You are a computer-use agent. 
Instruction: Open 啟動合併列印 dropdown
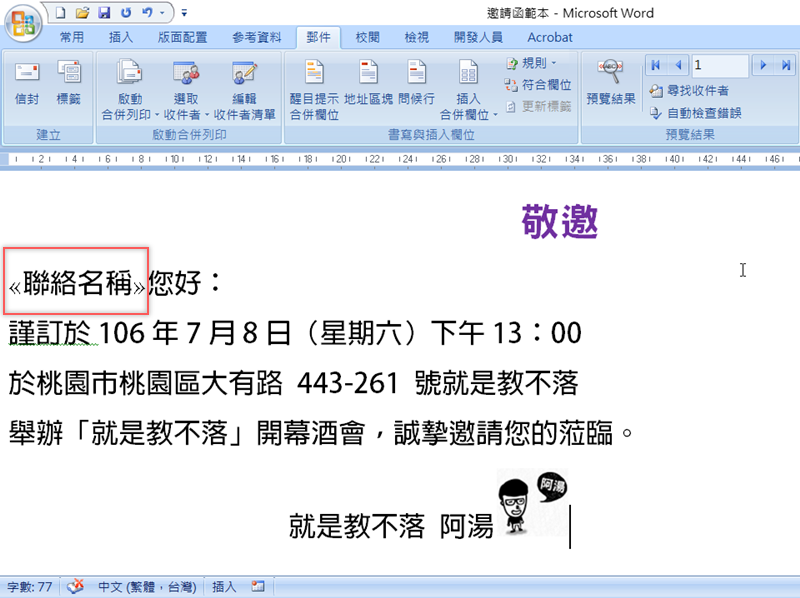[130, 90]
